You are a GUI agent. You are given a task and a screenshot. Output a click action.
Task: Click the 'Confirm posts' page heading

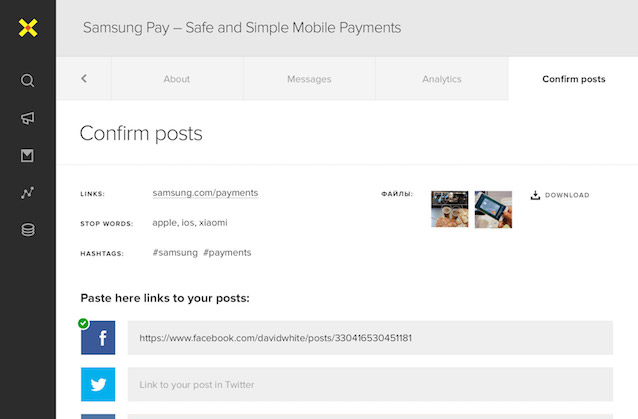141,133
